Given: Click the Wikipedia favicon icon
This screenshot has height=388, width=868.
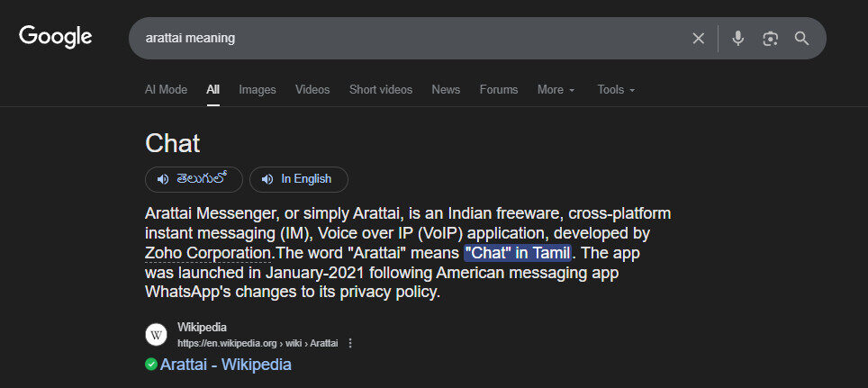Looking at the screenshot, I should 157,335.
